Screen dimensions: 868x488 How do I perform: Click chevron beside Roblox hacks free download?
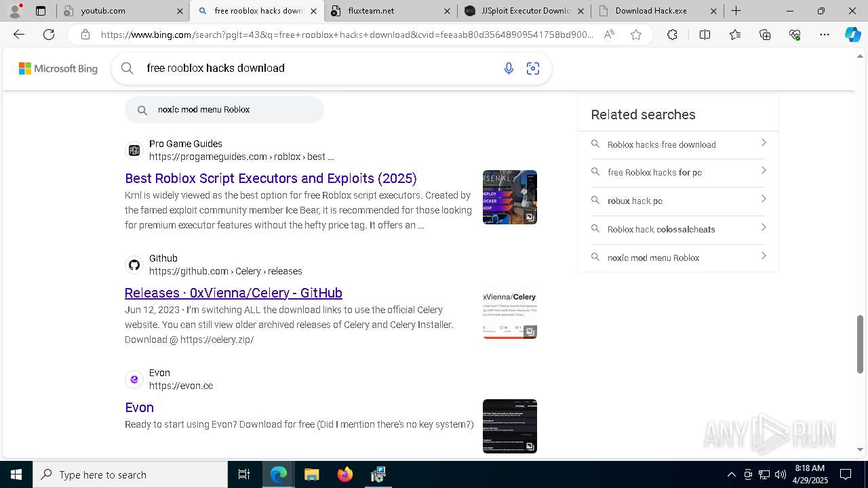tap(764, 143)
